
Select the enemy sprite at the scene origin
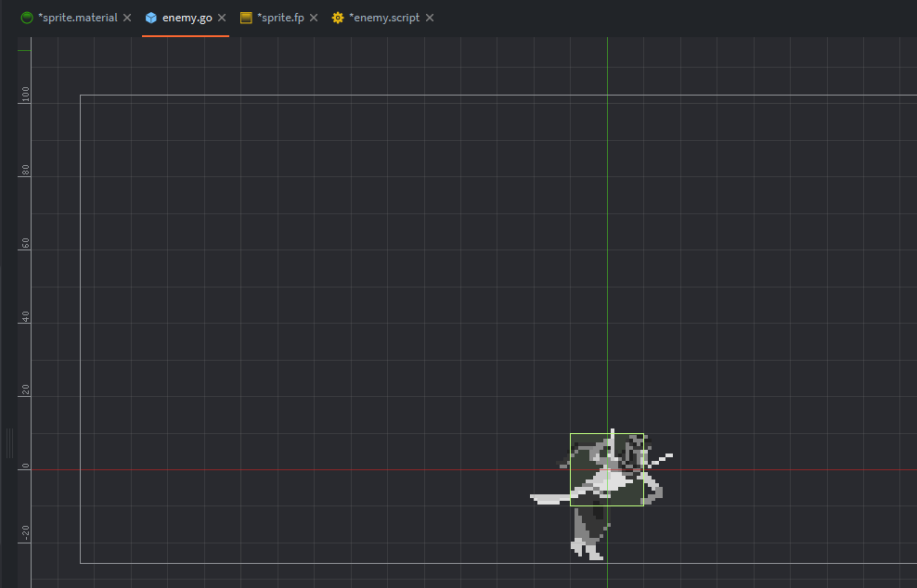pyautogui.click(x=606, y=469)
